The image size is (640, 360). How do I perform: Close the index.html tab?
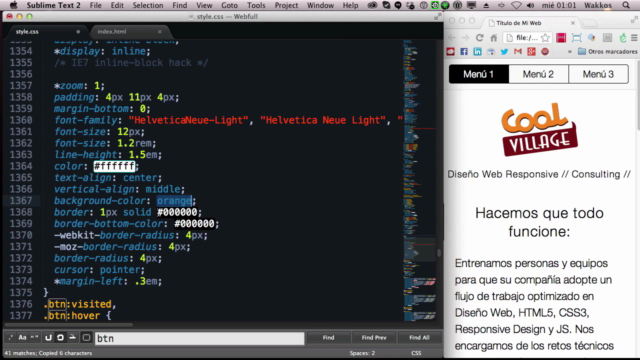click(160, 31)
